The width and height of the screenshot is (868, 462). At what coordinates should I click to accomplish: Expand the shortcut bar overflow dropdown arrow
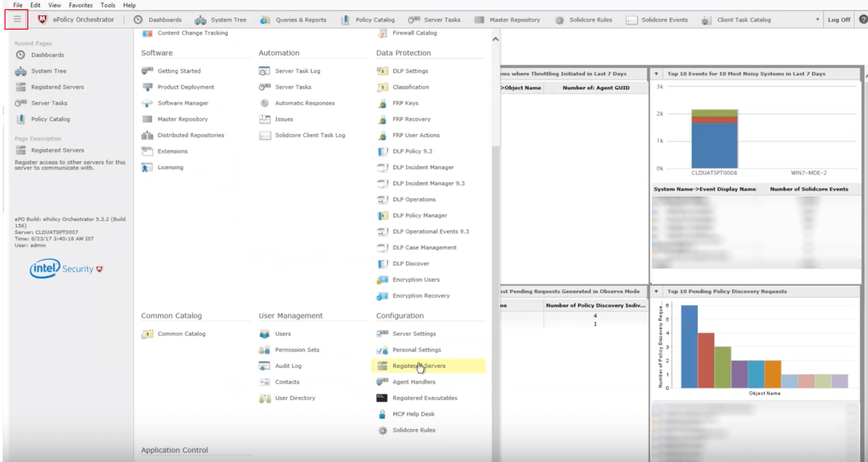[817, 20]
